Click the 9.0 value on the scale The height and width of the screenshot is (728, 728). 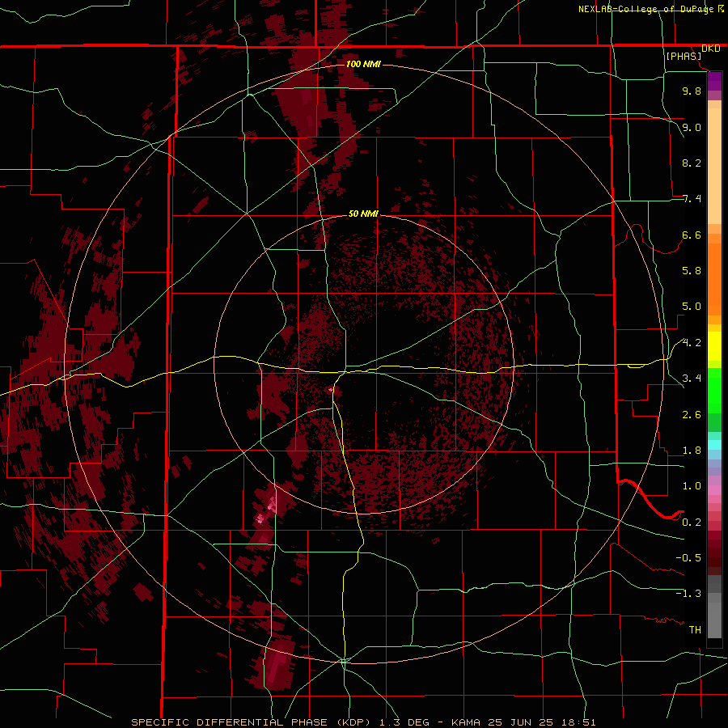point(692,127)
